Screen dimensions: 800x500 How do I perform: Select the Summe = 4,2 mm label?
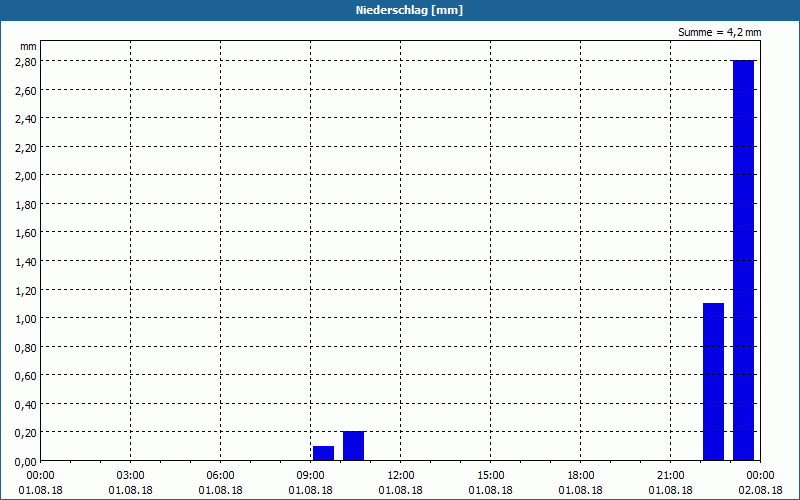pyautogui.click(x=719, y=32)
